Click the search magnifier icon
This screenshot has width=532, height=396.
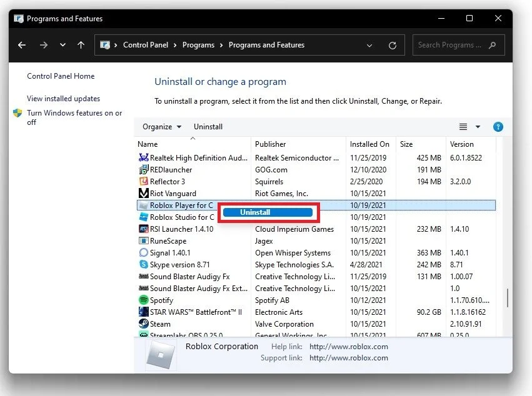pyautogui.click(x=493, y=45)
